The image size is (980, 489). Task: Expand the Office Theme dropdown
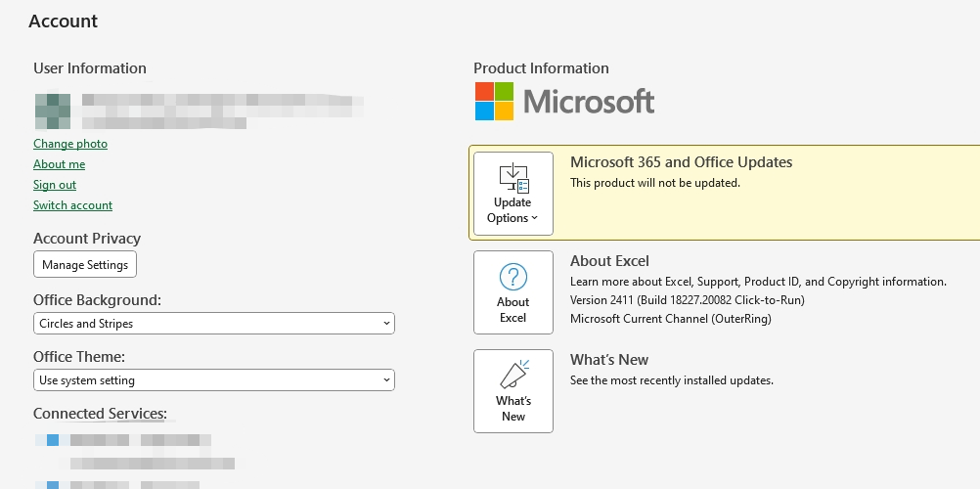coord(214,380)
